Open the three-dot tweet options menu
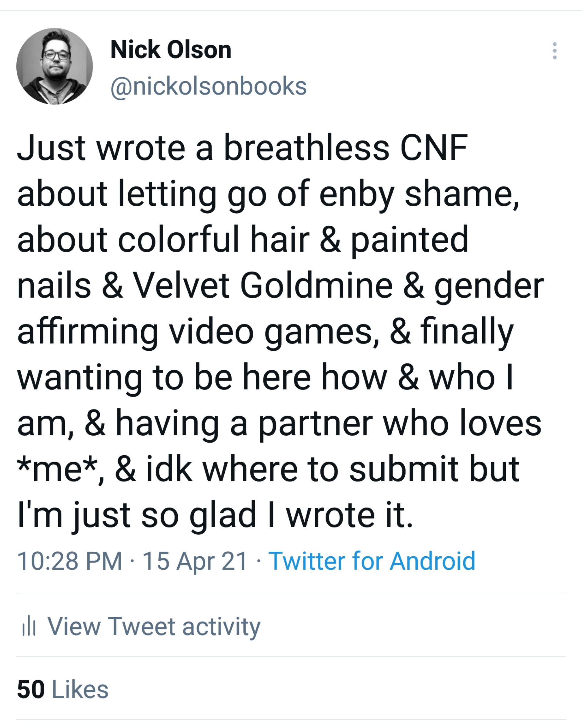582x728 pixels. click(x=554, y=51)
